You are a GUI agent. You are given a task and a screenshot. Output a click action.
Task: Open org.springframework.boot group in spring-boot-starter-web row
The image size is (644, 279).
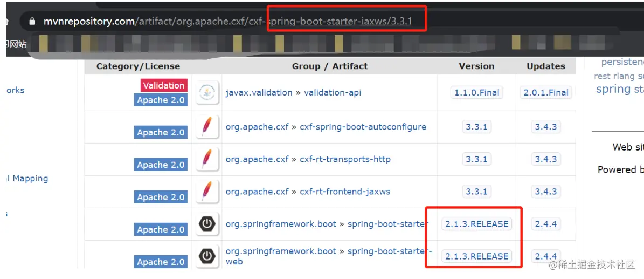click(x=281, y=251)
